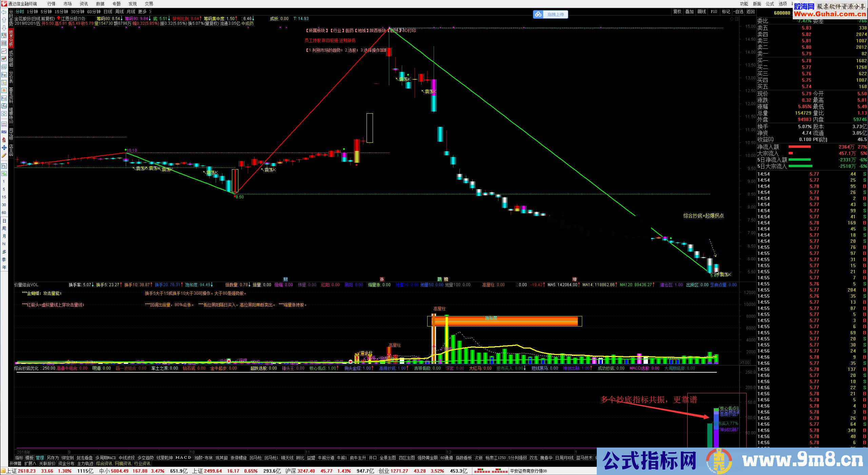Switch to 周线 weekly period tab

click(x=119, y=12)
